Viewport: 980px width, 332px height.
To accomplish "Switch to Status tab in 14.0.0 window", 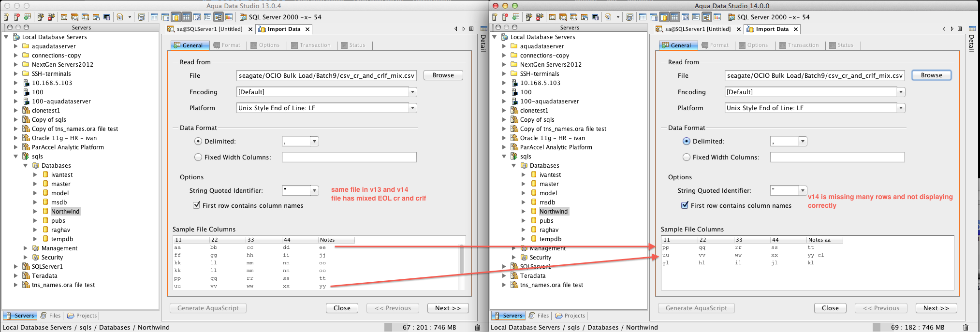I will pos(841,45).
